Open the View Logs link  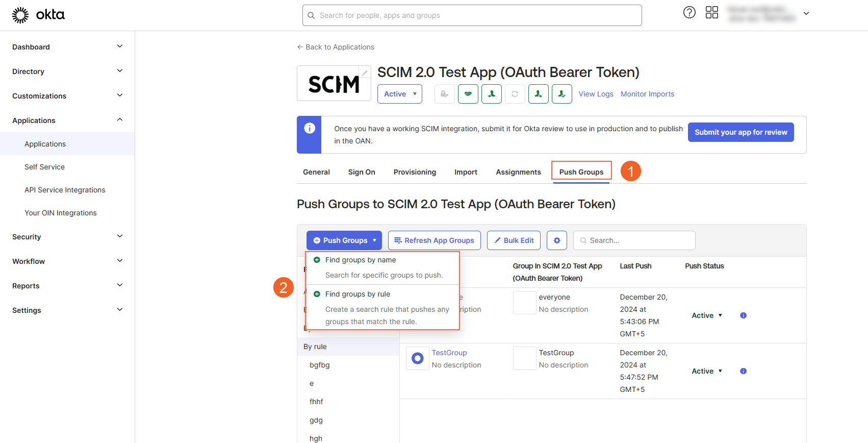pos(596,94)
